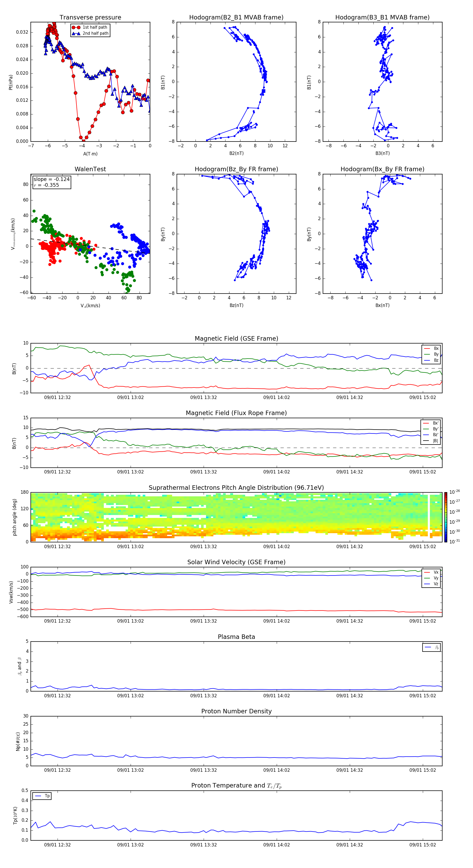This screenshot has height=868, width=473.
Task: Select the "By'" flux rope legend entry
Action: [431, 429]
